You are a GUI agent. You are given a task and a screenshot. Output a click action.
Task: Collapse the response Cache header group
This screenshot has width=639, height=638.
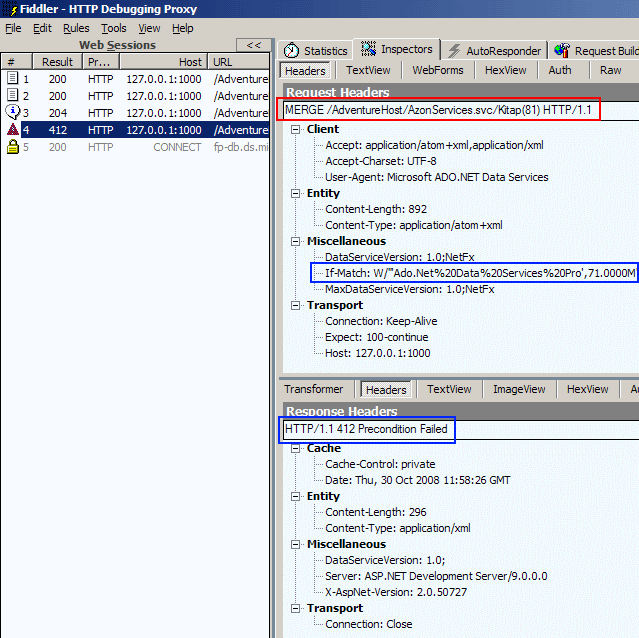pyautogui.click(x=297, y=449)
